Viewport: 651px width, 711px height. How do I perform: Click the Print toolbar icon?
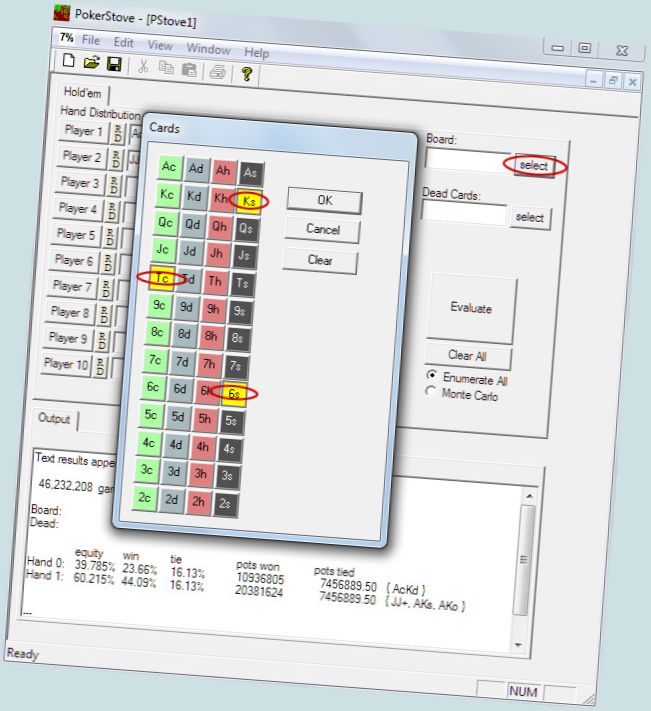pos(218,72)
